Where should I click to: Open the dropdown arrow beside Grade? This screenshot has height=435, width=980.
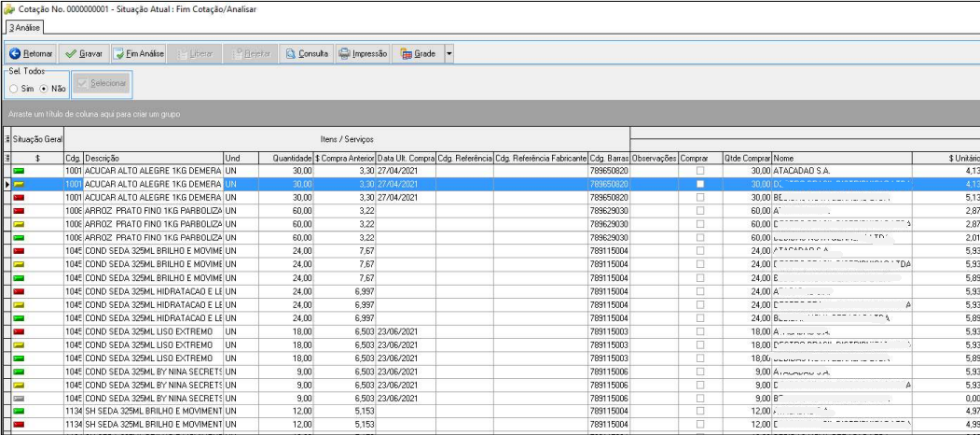tap(449, 54)
